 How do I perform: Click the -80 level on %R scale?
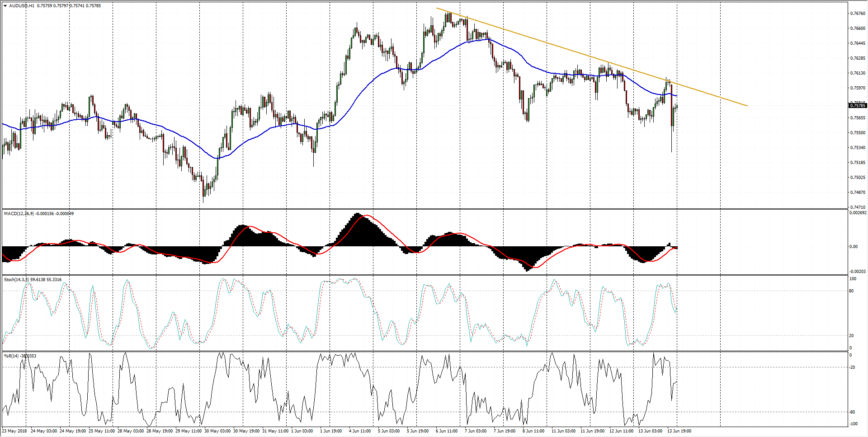[852, 412]
